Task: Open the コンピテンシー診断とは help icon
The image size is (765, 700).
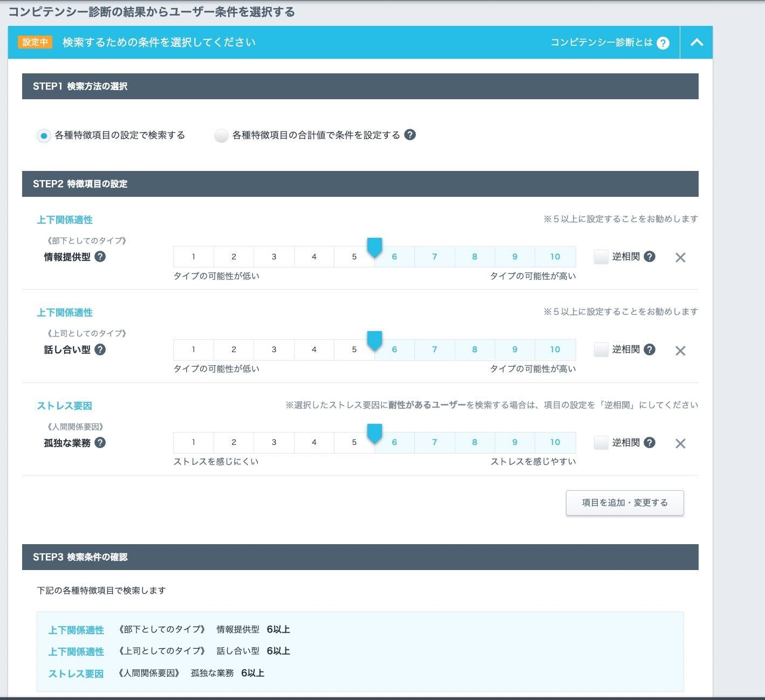Action: 663,43
